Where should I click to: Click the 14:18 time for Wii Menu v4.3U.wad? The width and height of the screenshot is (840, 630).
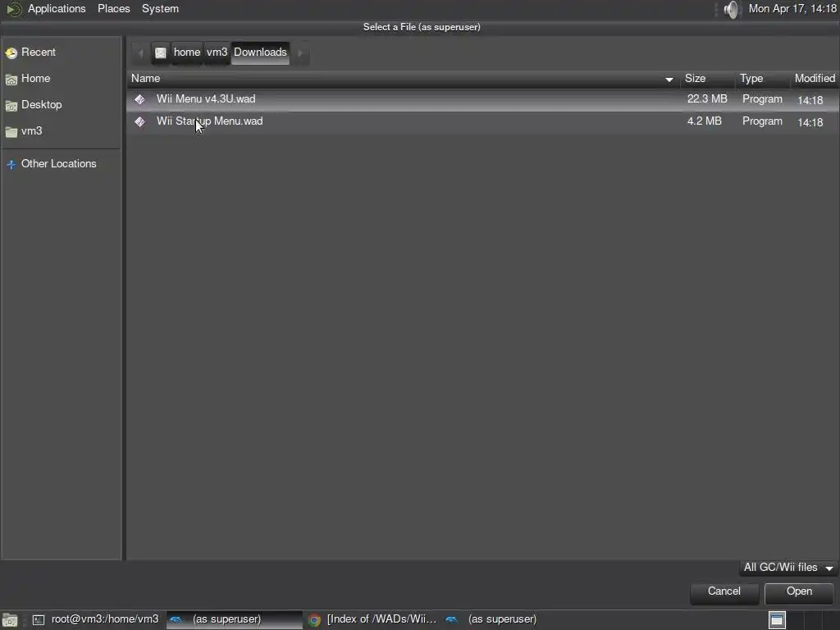click(x=810, y=100)
